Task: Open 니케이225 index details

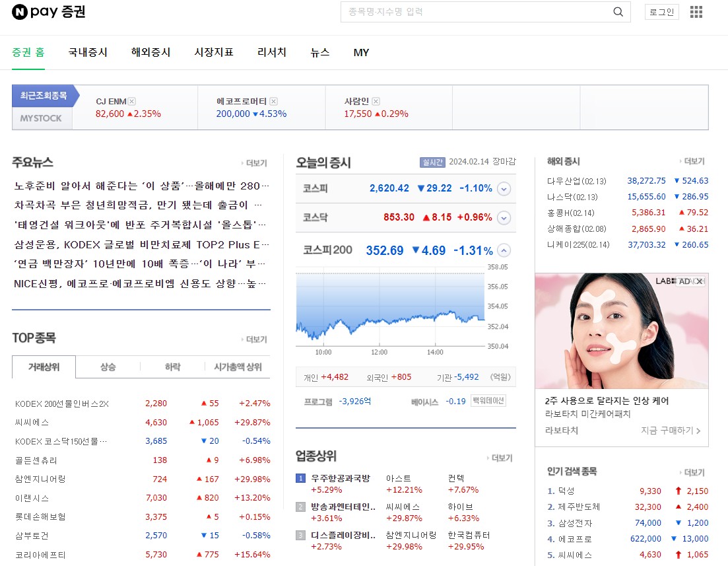Action: coord(578,245)
